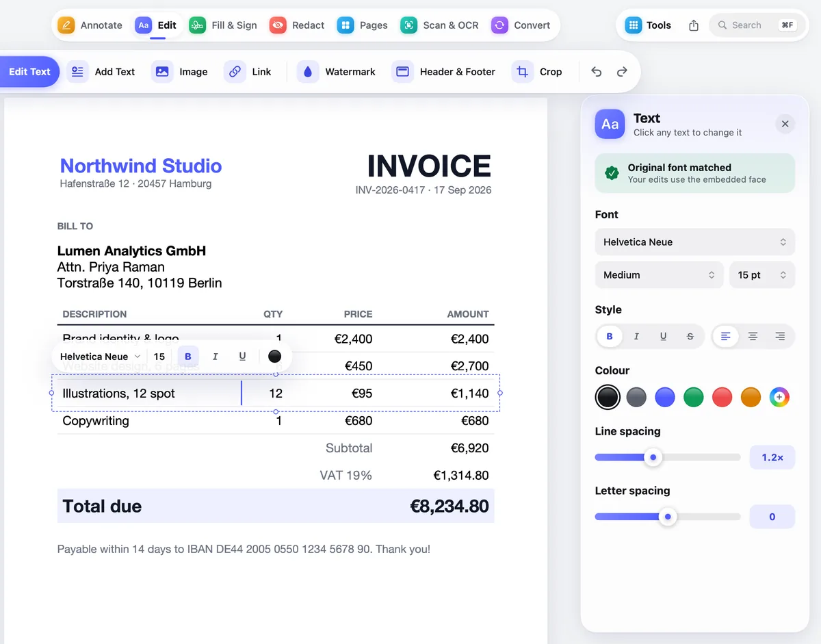Insert an Image with the Image tool

point(179,72)
